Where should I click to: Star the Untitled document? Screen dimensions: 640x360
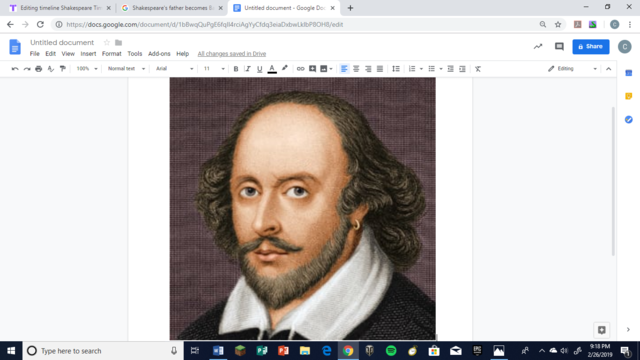pos(107,42)
